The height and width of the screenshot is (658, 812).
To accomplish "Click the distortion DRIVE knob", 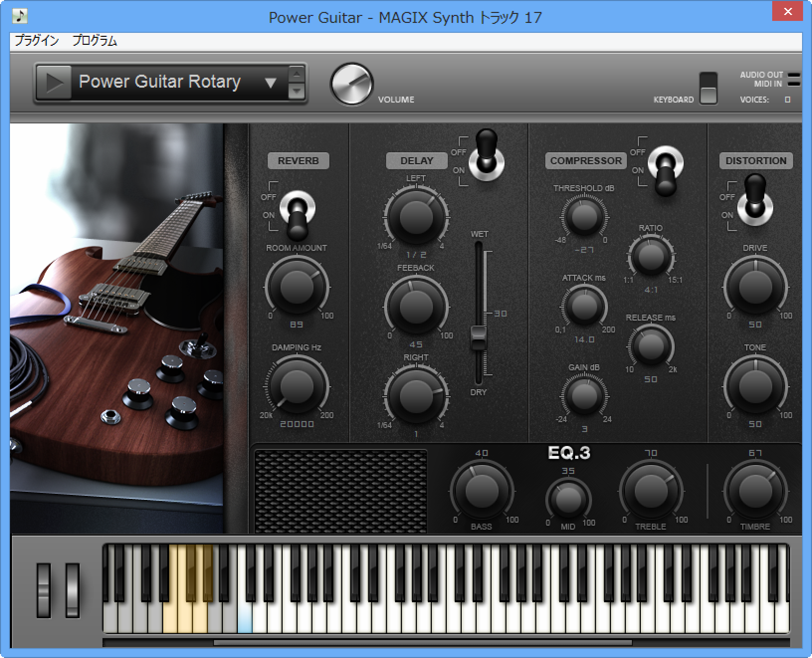I will 755,287.
